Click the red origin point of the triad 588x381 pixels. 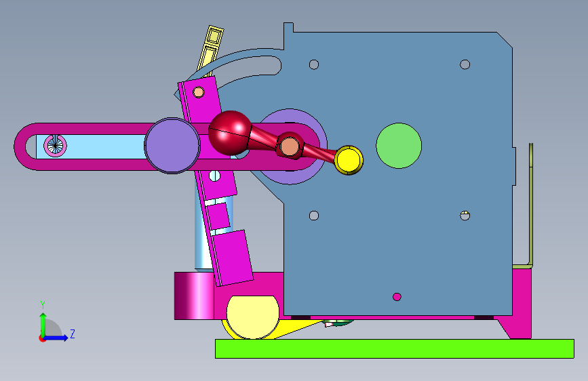[x=42, y=338]
